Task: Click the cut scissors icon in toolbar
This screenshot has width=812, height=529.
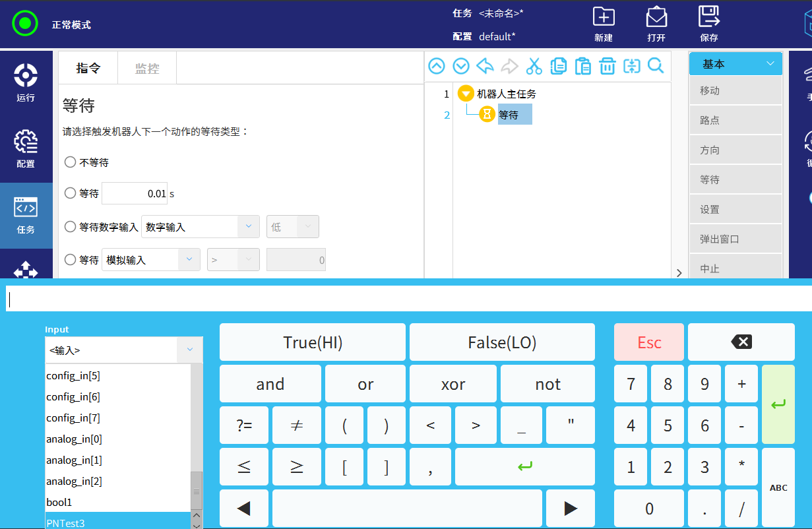Action: 534,66
